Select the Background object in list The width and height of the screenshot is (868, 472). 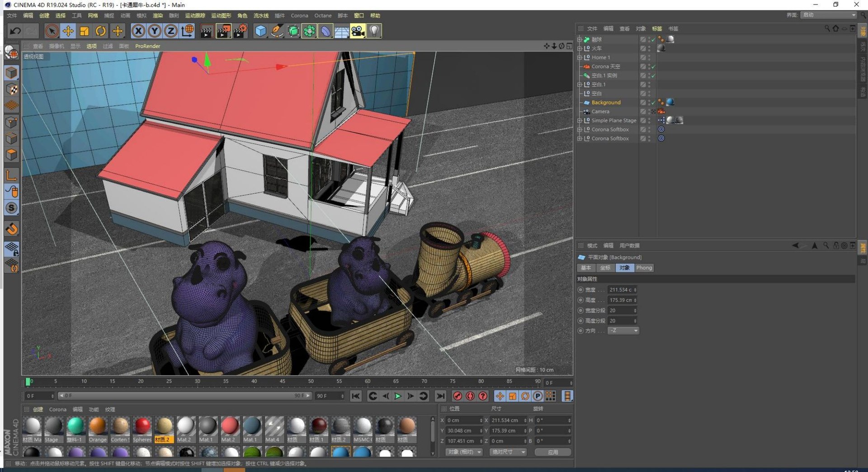pyautogui.click(x=606, y=103)
